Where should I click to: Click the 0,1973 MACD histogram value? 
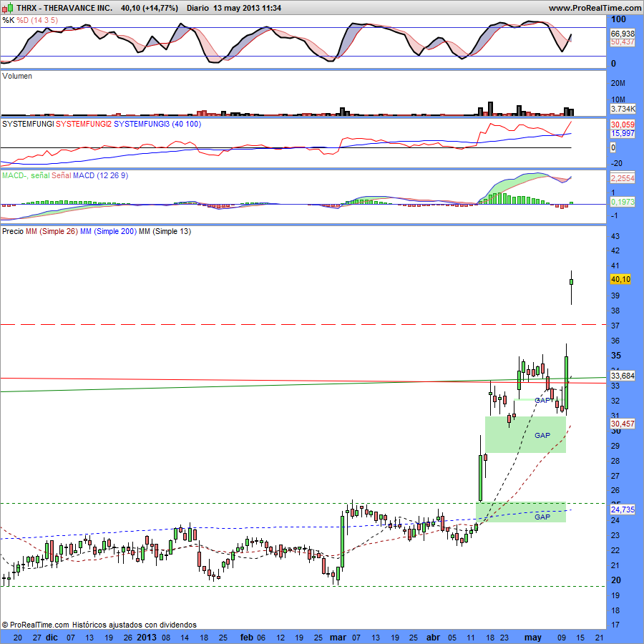pos(623,202)
